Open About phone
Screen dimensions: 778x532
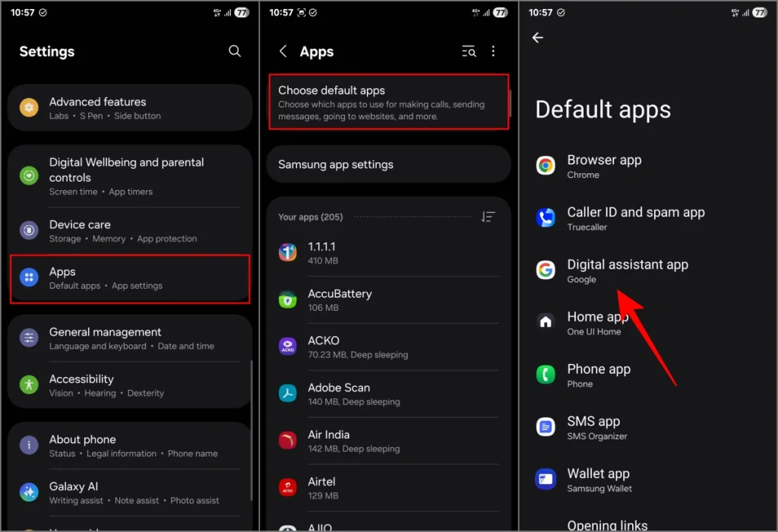coord(130,445)
